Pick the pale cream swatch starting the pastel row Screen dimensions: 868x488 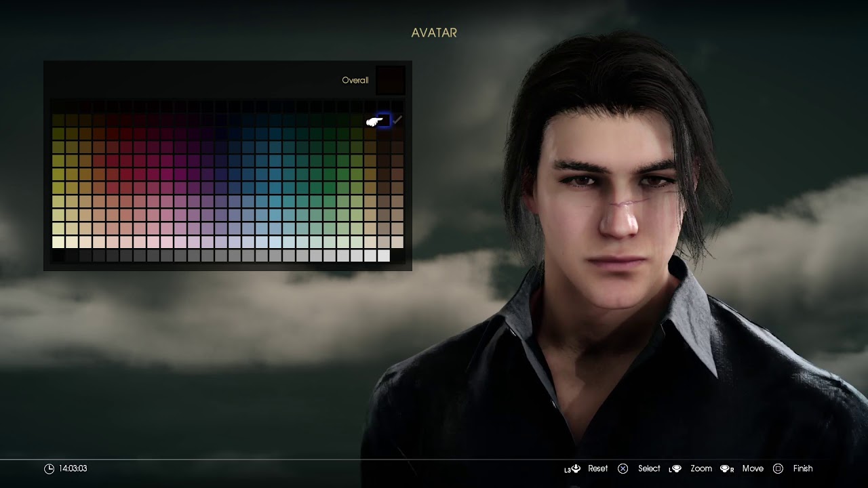pyautogui.click(x=58, y=242)
